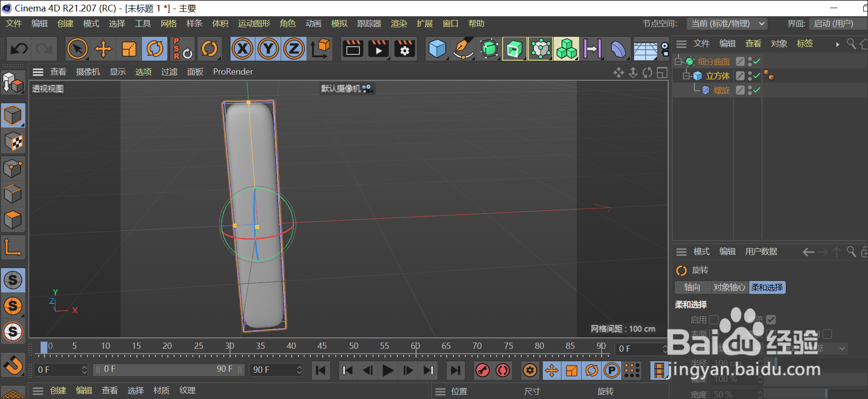This screenshot has width=868, height=399.
Task: Toggle 螺旋 enable checkmark
Action: pos(757,90)
